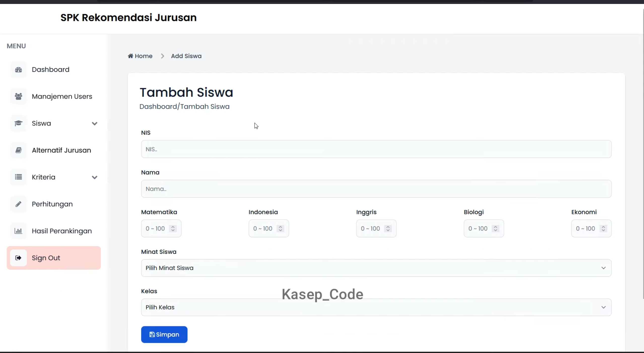This screenshot has height=353, width=644.
Task: Adjust Indonesia value with stepper arrows
Action: coord(281,229)
